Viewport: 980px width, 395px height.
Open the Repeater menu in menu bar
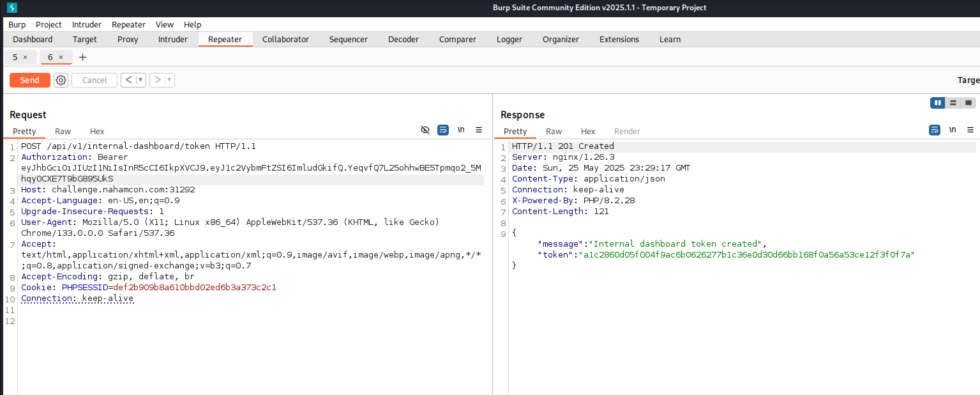coord(128,24)
